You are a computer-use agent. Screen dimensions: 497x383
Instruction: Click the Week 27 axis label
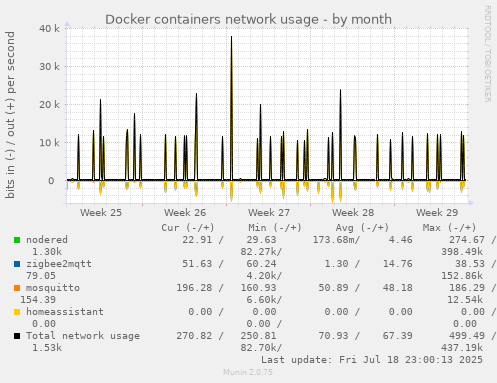coord(269,213)
